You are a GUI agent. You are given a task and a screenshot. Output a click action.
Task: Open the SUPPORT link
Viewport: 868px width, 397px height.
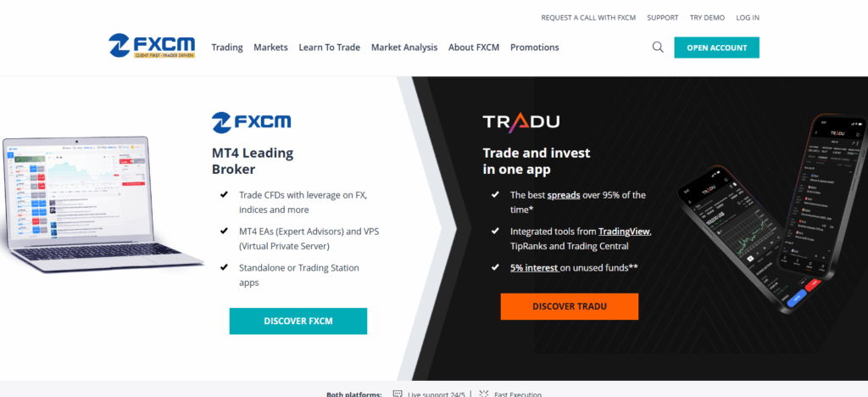click(663, 18)
